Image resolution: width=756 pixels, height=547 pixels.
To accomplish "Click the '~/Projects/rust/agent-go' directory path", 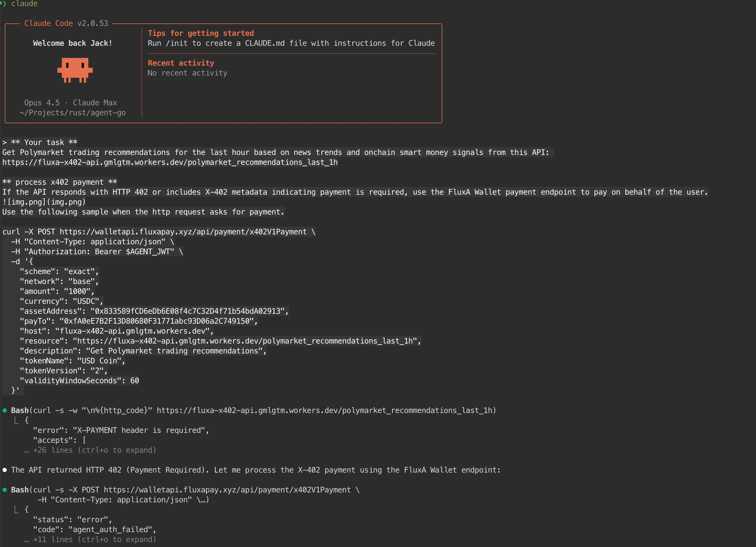I will (73, 113).
